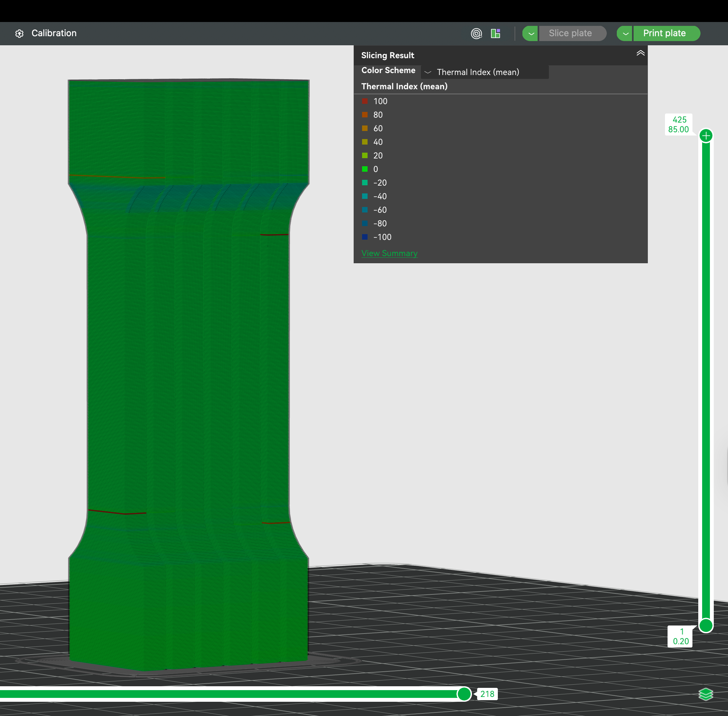
Task: Click the dark blue -100 legend swatch
Action: click(365, 237)
